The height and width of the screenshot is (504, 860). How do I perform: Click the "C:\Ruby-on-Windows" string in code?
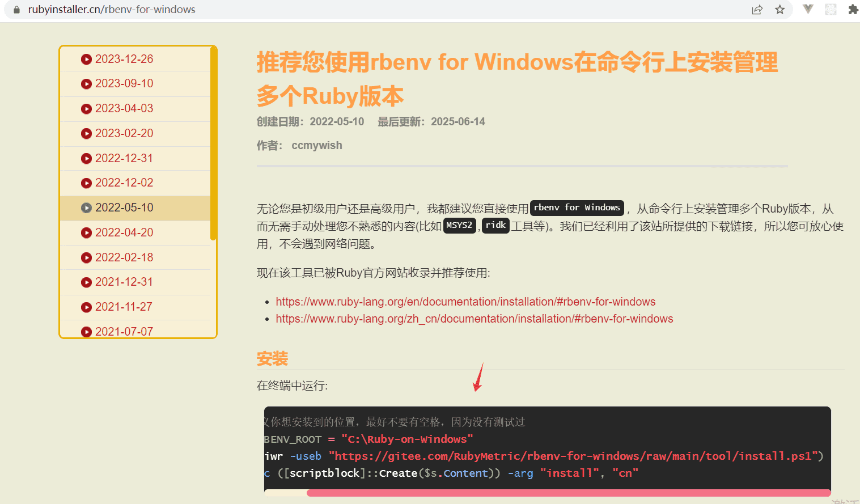[407, 439]
